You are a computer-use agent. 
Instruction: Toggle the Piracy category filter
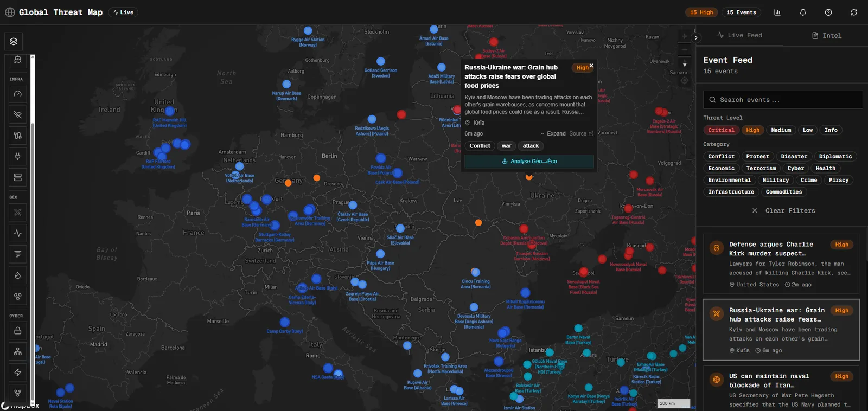pyautogui.click(x=838, y=181)
